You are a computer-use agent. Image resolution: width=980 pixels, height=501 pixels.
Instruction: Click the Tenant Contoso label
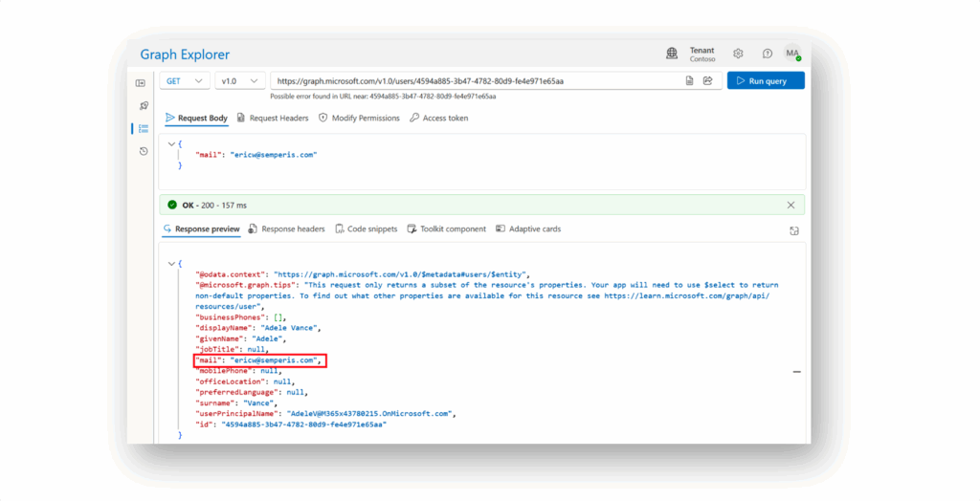click(702, 54)
